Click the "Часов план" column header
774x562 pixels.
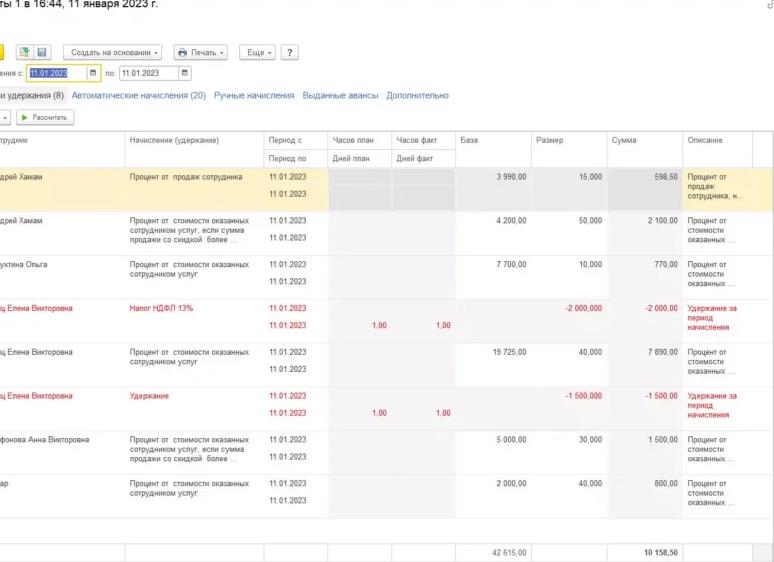click(359, 141)
